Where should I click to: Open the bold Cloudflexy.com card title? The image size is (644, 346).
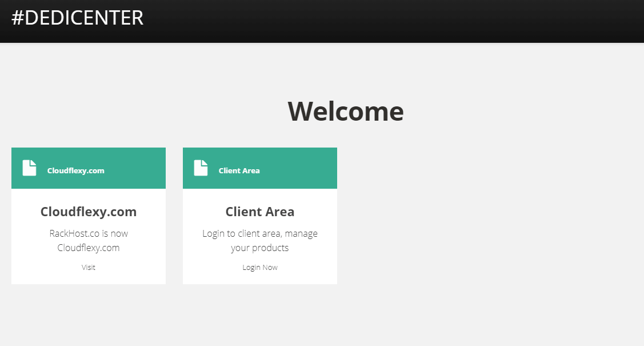click(x=89, y=212)
